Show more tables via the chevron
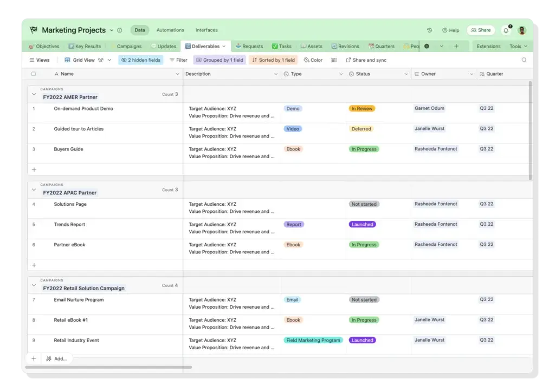Viewport: 555px width, 392px height. click(x=441, y=47)
